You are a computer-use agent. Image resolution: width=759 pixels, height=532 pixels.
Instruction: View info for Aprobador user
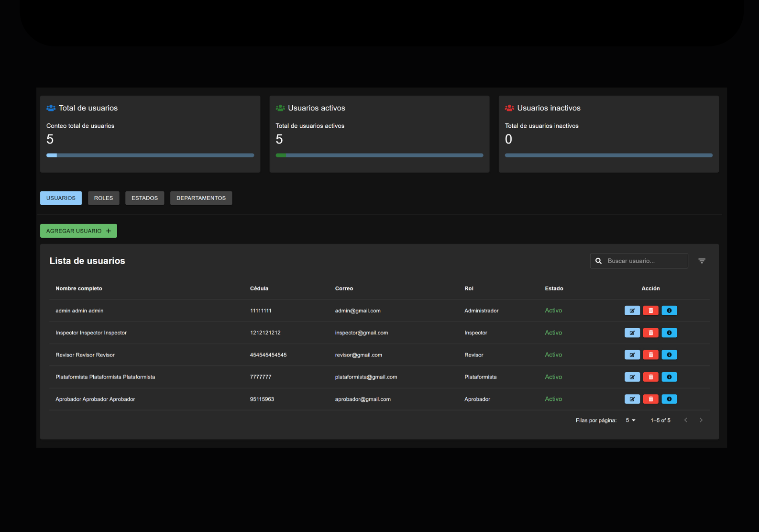click(x=669, y=399)
